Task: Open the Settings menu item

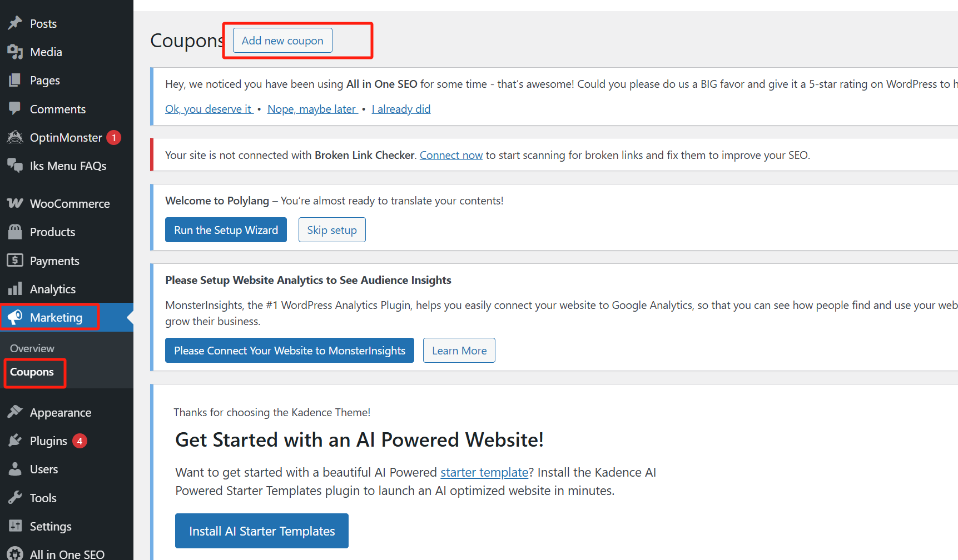Action: pos(51,526)
